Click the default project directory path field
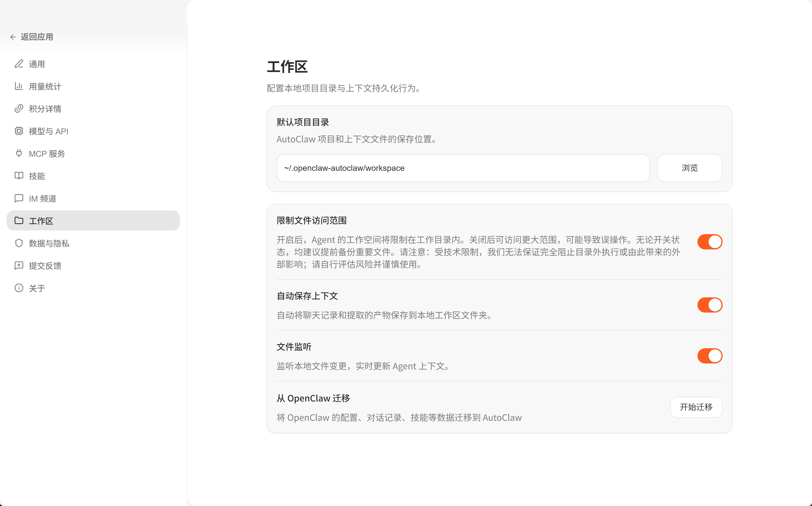Screen dimensions: 812x506 click(x=463, y=168)
